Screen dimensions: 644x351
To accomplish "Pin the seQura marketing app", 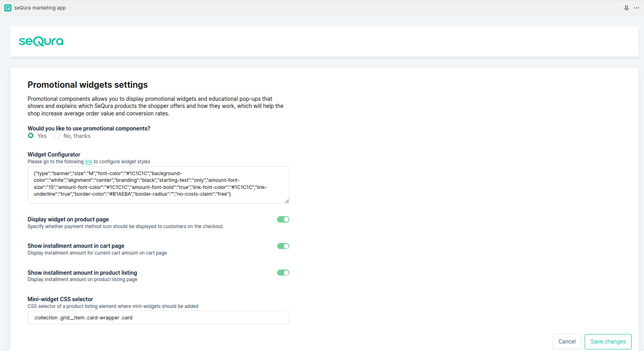I will coord(627,8).
